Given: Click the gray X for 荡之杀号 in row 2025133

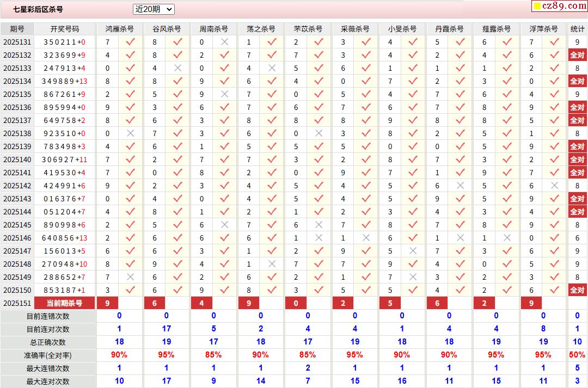Looking at the screenshot, I should (272, 68).
